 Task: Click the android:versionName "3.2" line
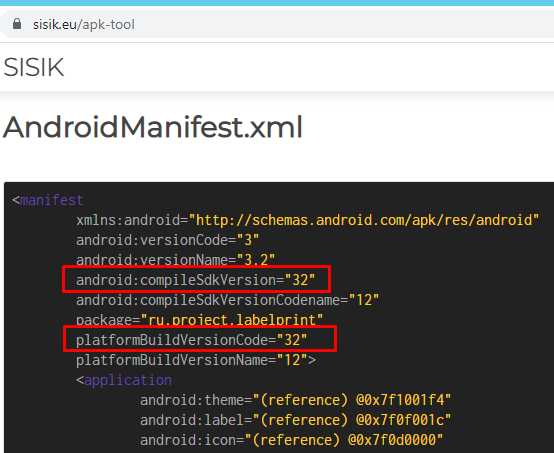[x=175, y=260]
